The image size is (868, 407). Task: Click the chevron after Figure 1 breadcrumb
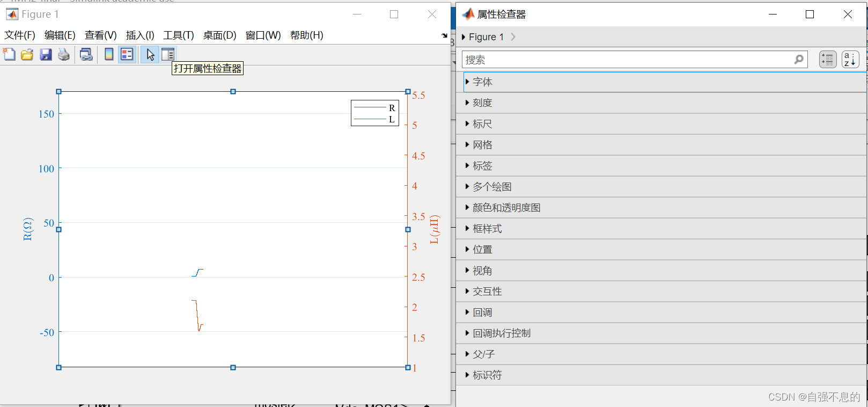(x=513, y=37)
